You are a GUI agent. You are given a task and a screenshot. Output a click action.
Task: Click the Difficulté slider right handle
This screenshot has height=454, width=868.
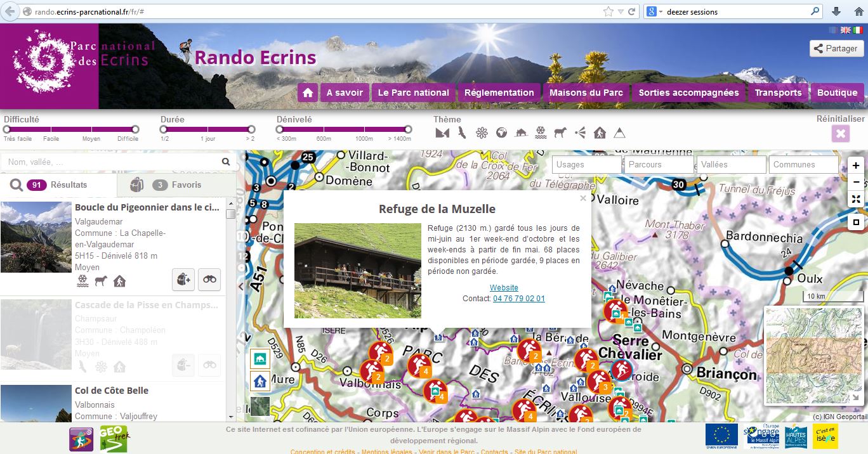point(135,129)
